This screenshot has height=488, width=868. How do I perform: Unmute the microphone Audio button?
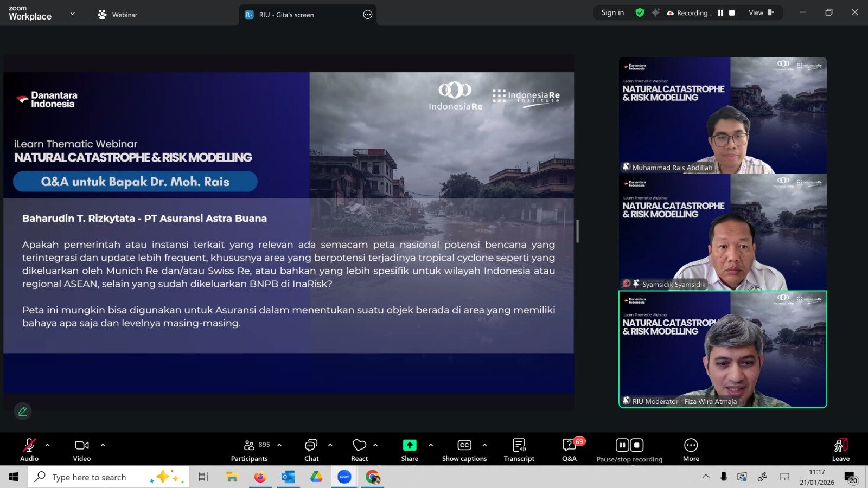pyautogui.click(x=29, y=450)
